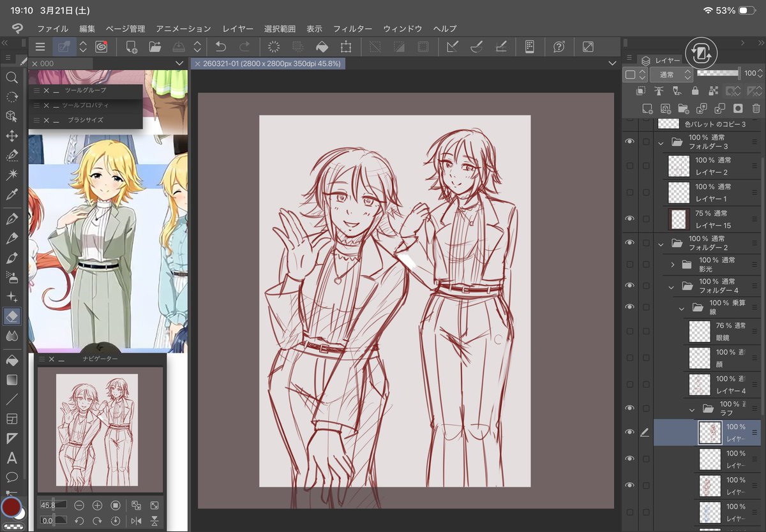Select the Text tool
Screen dimensions: 766x532
pos(11,458)
